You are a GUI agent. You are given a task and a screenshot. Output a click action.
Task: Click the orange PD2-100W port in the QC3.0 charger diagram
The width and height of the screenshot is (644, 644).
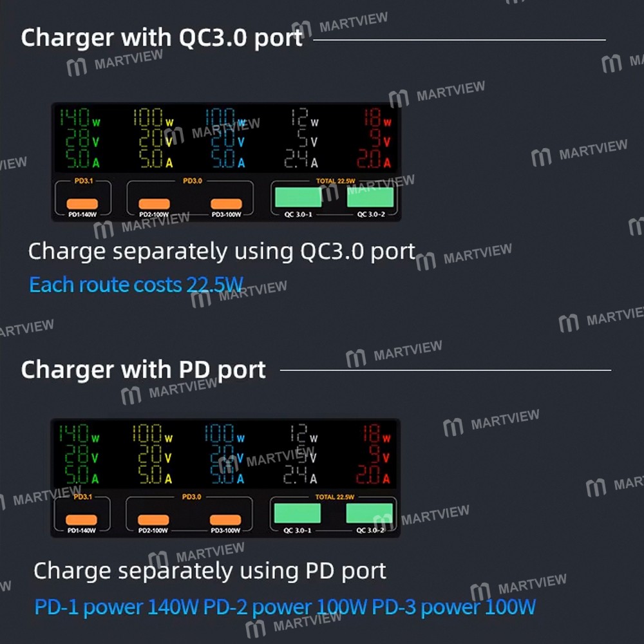[x=154, y=204]
